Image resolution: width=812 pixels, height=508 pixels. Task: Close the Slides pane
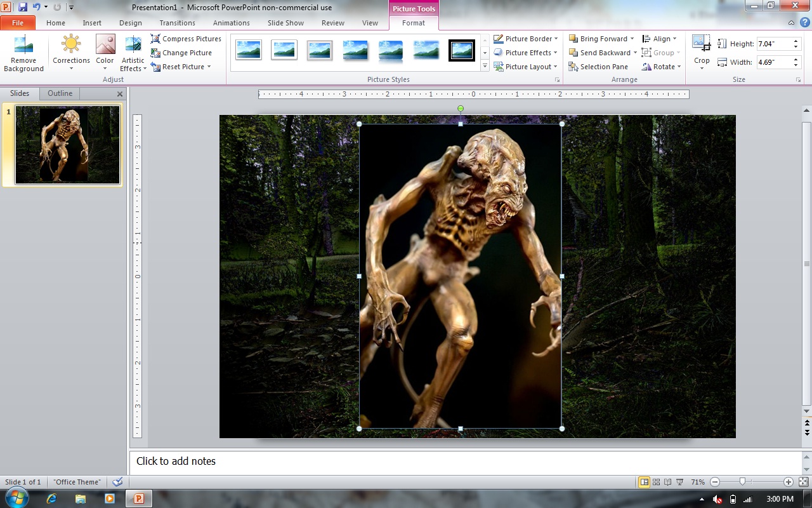(120, 94)
